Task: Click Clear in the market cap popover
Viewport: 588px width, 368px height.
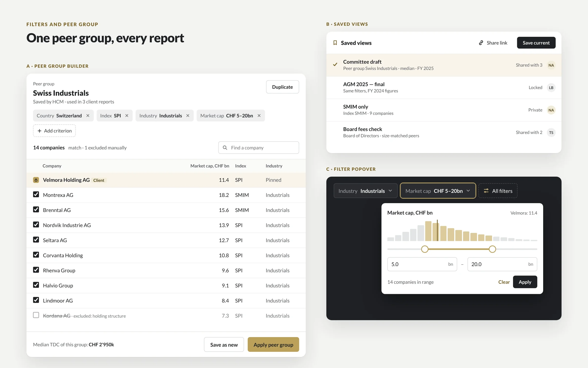Action: pos(504,282)
